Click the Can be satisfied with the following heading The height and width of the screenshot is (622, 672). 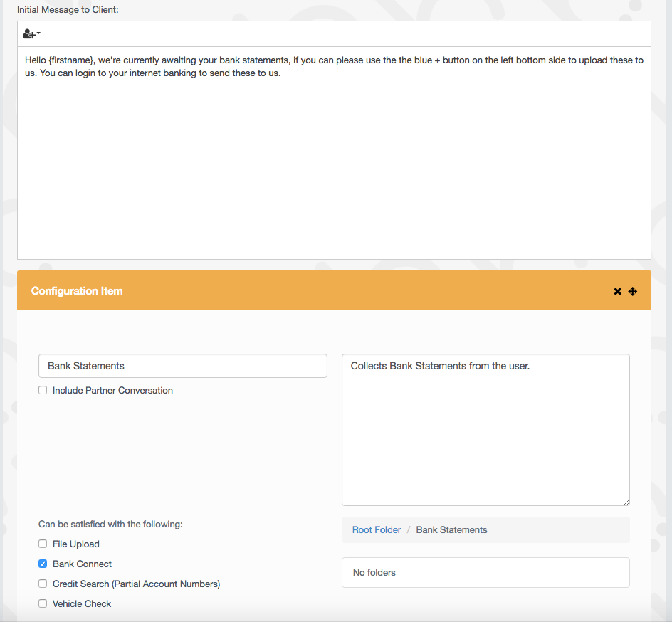pos(110,524)
